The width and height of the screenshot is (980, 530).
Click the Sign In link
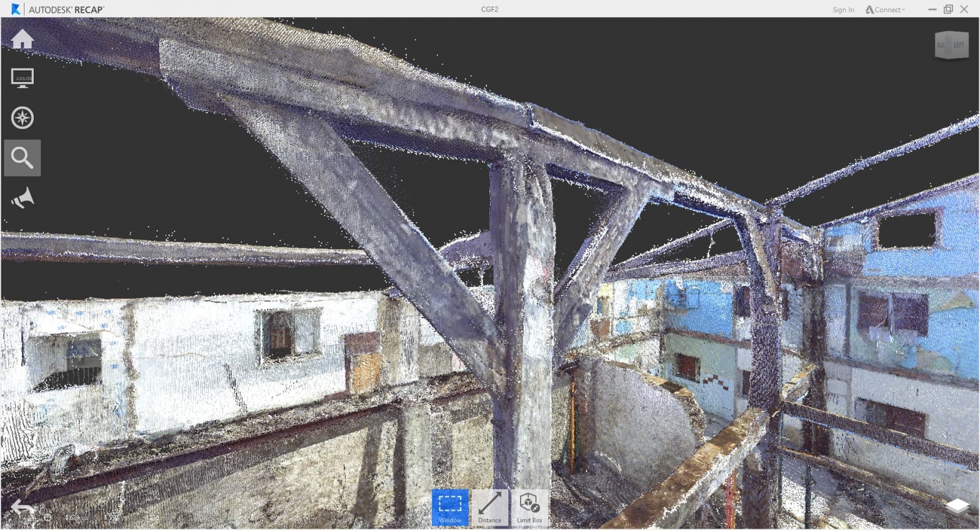coord(843,10)
